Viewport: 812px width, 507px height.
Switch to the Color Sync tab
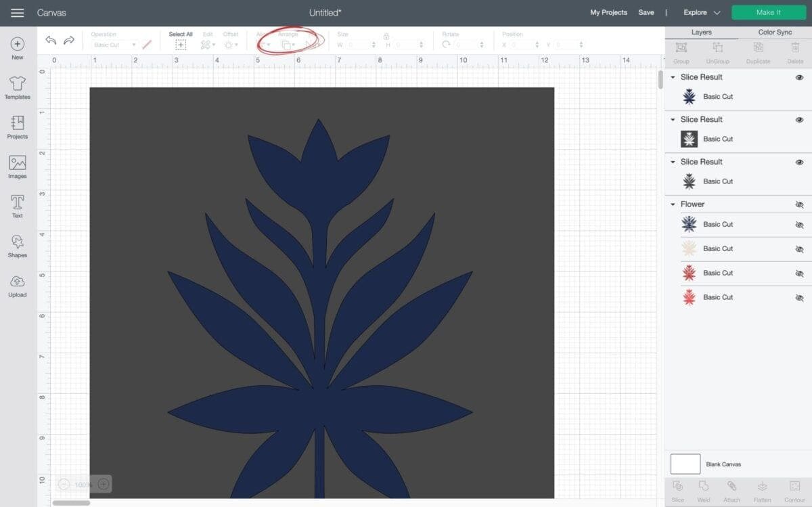[x=775, y=32]
